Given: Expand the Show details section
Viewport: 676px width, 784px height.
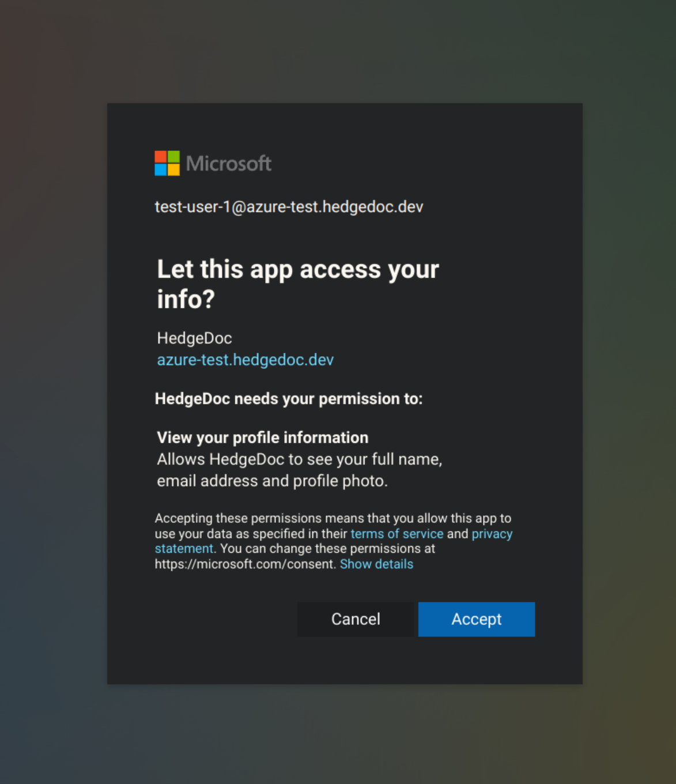Looking at the screenshot, I should coord(376,564).
